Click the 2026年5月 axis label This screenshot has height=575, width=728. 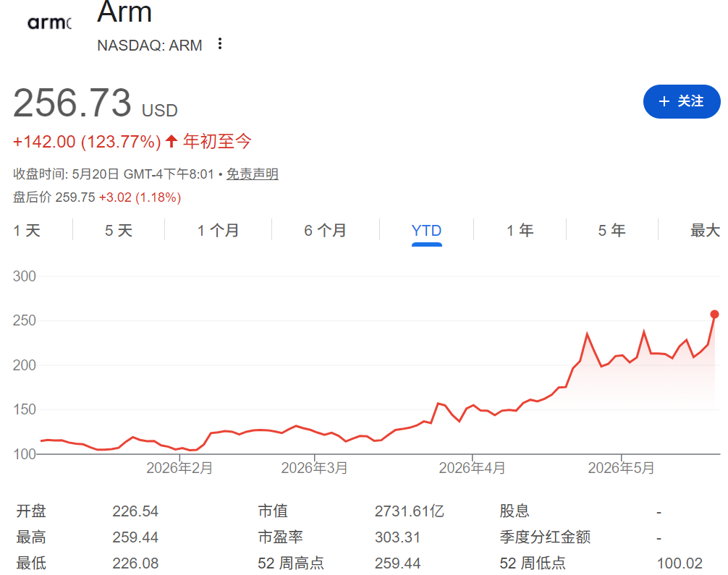coord(621,468)
